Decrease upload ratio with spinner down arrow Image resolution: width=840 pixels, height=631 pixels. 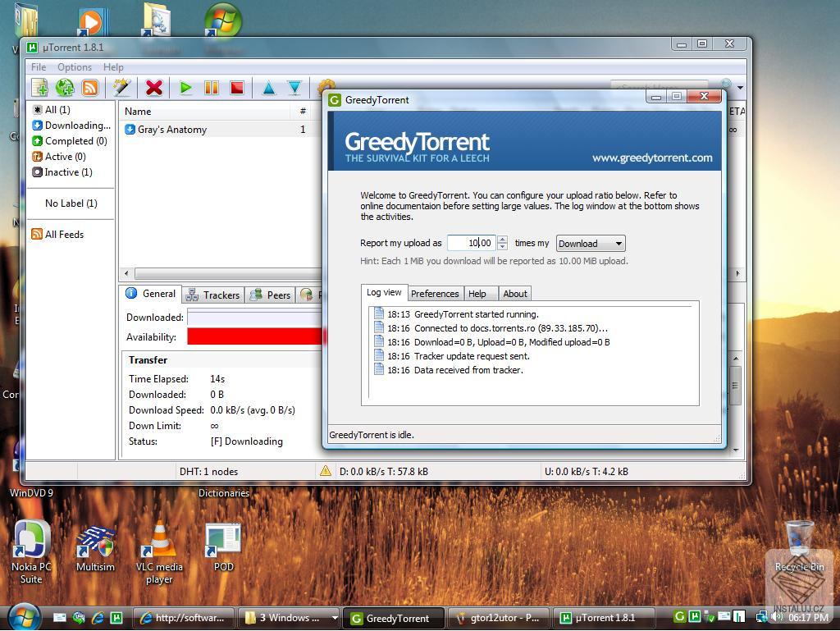pyautogui.click(x=502, y=246)
